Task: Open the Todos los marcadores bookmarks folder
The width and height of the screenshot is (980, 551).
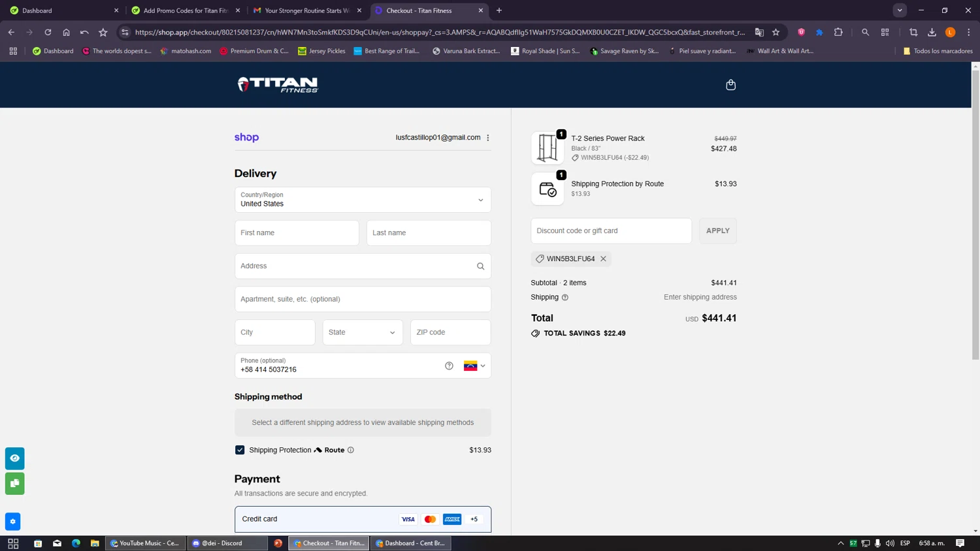Action: (x=938, y=51)
